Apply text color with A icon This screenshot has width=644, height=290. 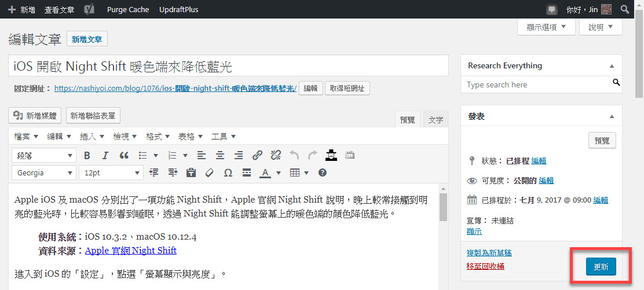point(265,173)
